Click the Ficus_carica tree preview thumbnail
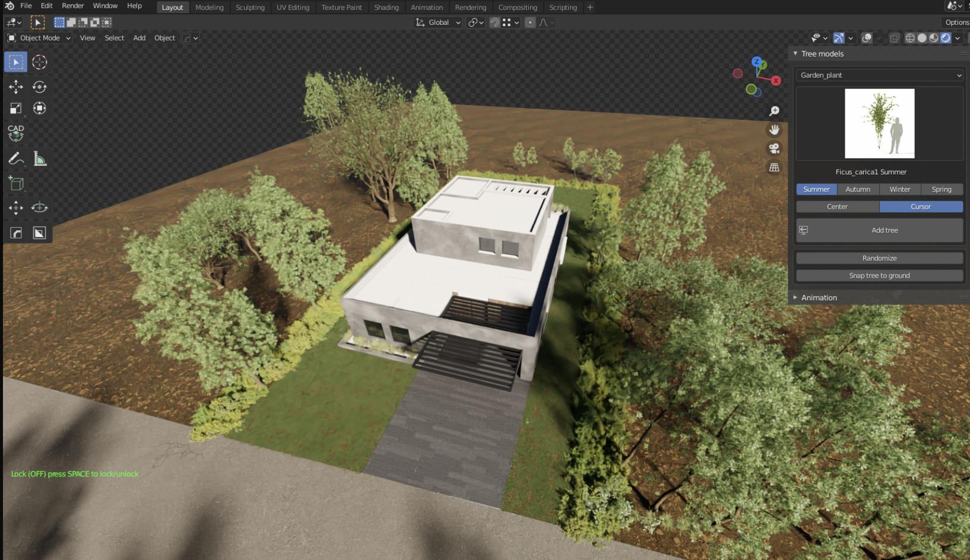Viewport: 970px width, 560px height. pos(879,123)
